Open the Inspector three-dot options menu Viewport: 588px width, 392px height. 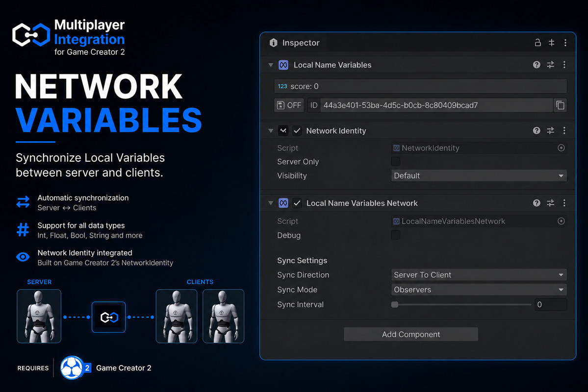click(x=565, y=43)
